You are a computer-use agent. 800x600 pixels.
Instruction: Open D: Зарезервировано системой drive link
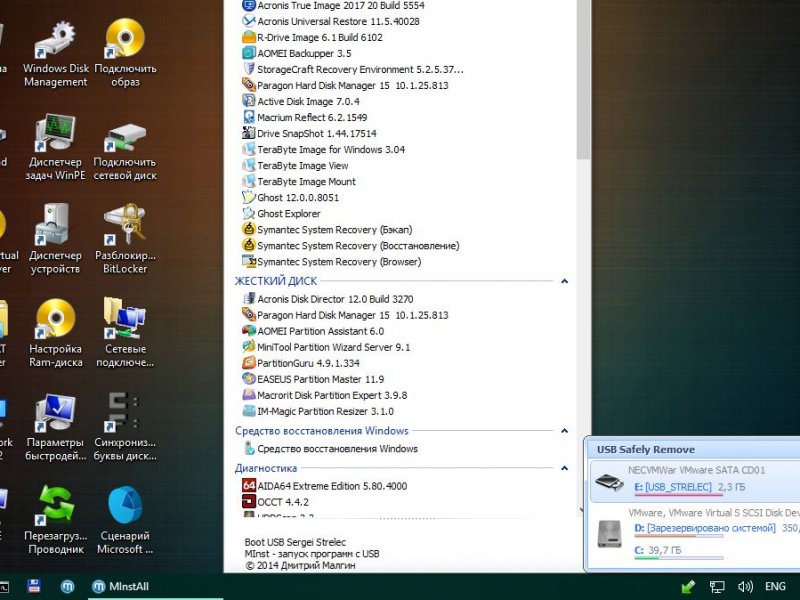pyautogui.click(x=705, y=528)
